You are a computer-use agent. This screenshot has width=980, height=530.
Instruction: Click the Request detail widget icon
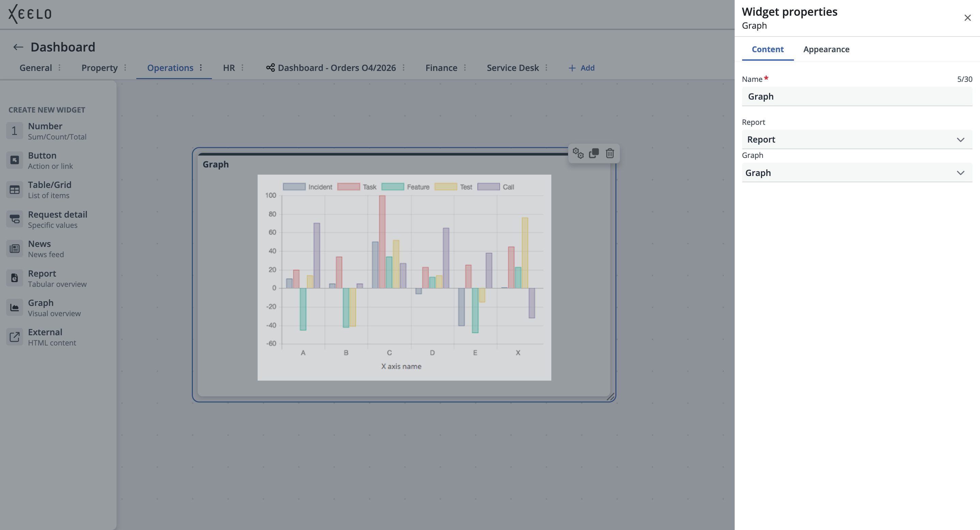pyautogui.click(x=14, y=219)
